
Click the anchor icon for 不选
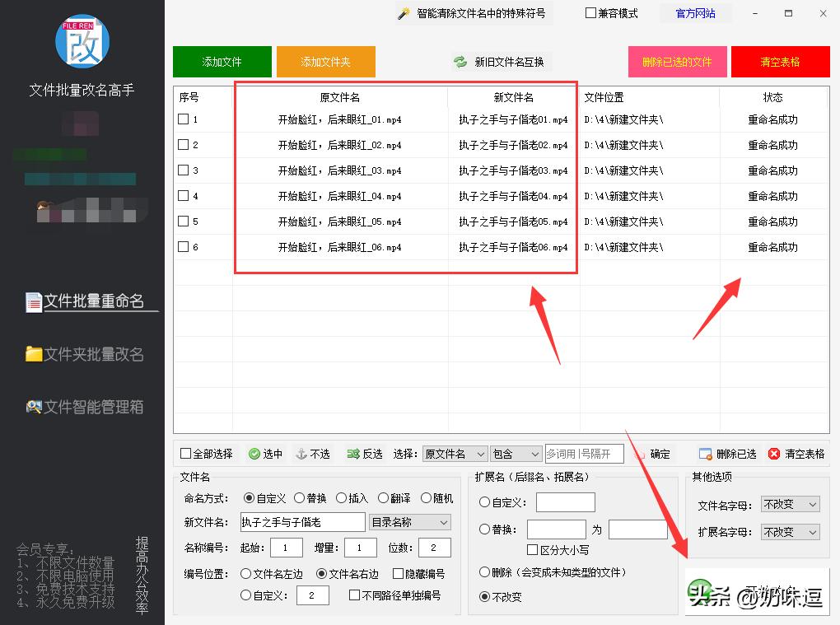click(x=301, y=452)
